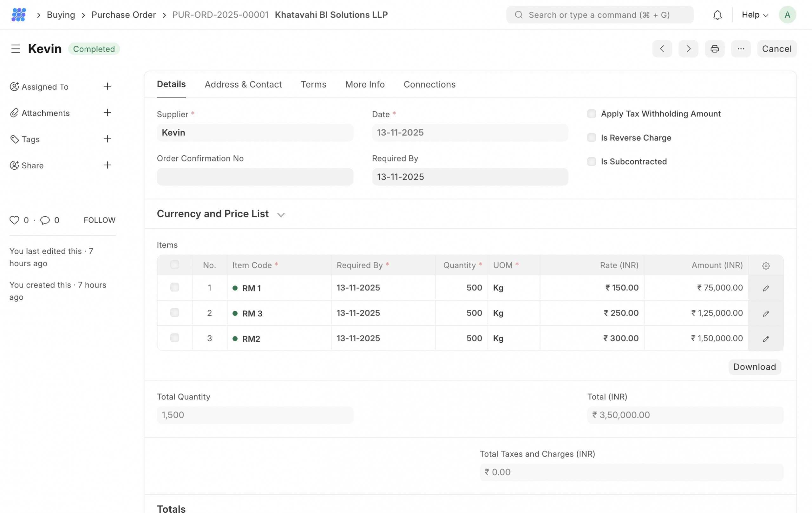The height and width of the screenshot is (513, 812).
Task: Go to next document arrow
Action: [688, 49]
